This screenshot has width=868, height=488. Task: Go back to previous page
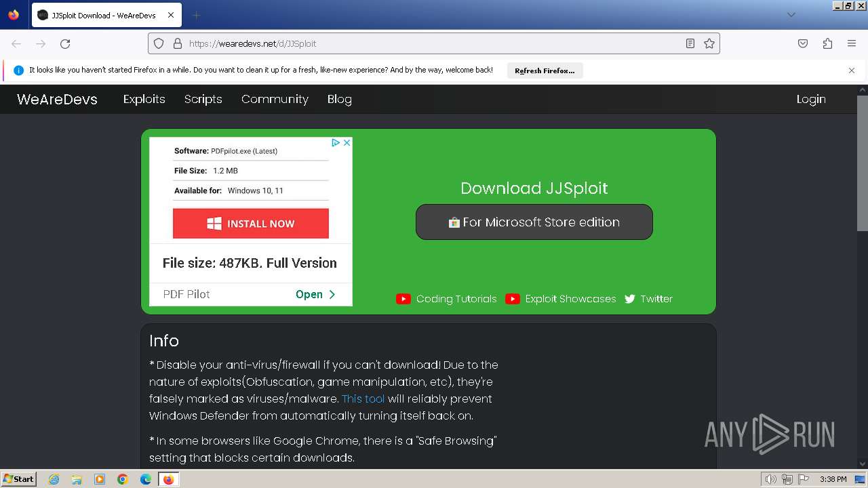(16, 43)
